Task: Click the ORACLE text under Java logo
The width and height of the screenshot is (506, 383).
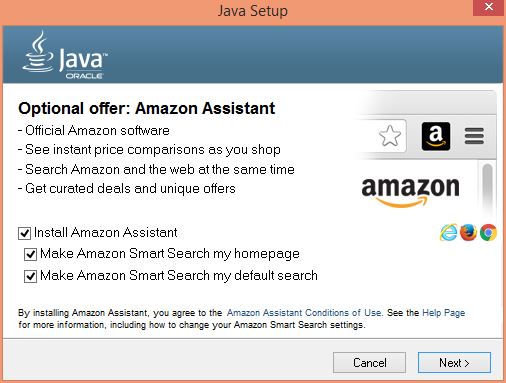Action: (x=84, y=76)
